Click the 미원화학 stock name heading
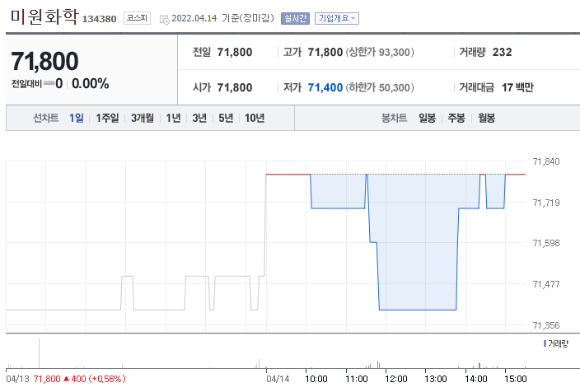 [44, 16]
